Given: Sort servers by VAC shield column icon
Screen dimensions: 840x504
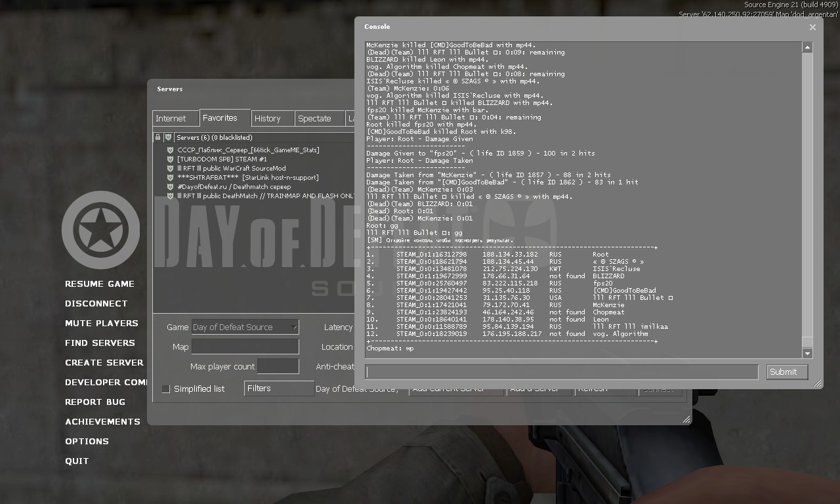Looking at the screenshot, I should point(168,137).
